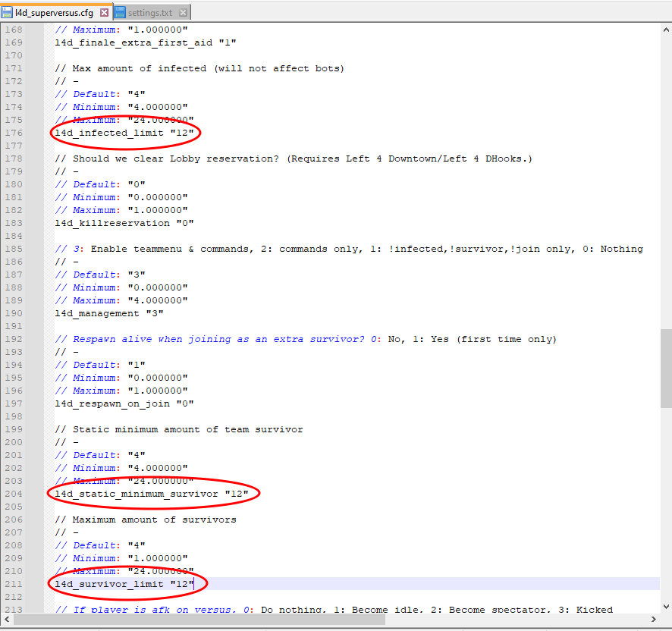Viewport: 672px width, 631px height.
Task: Close the l4d_superversus.cfg tab
Action: click(x=105, y=13)
